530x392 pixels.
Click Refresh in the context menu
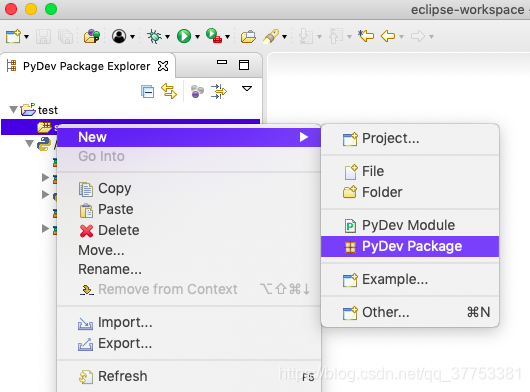189,376
